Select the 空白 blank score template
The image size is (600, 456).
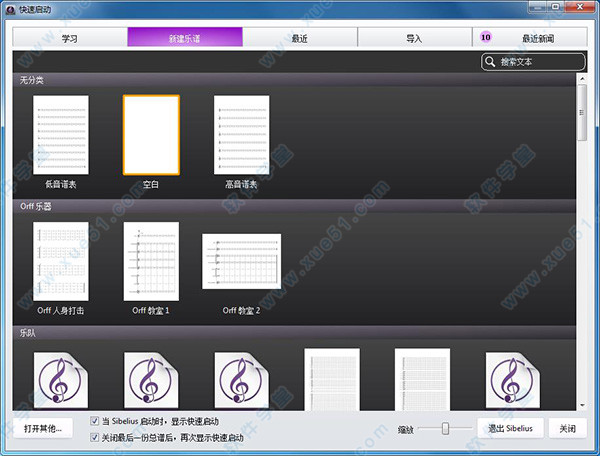[151, 135]
